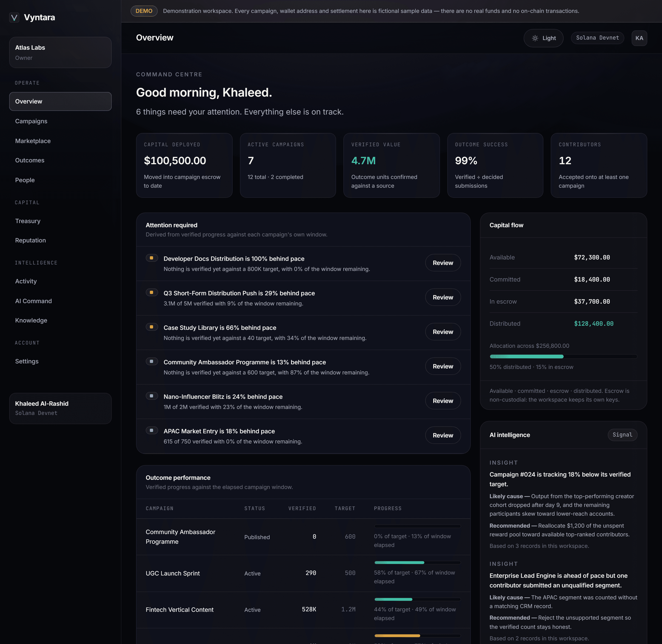Click the Signal badge in AI intelligence
The height and width of the screenshot is (644, 662).
[x=622, y=435]
